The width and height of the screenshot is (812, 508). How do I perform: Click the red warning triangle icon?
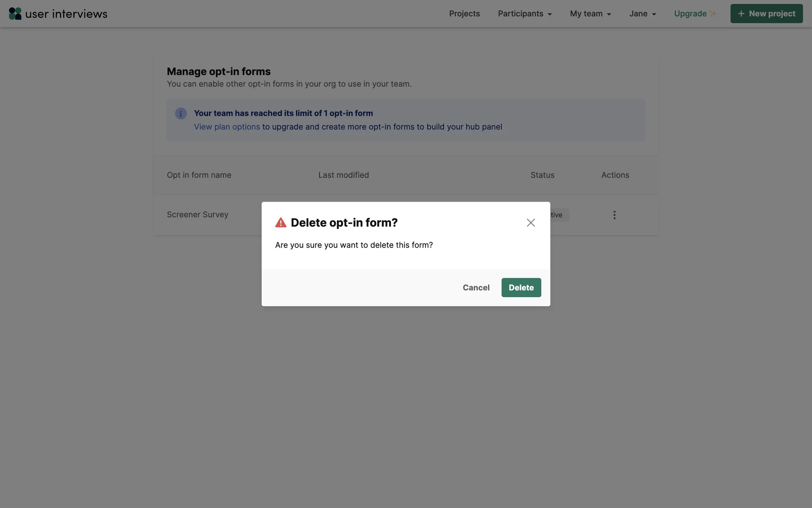coord(281,223)
